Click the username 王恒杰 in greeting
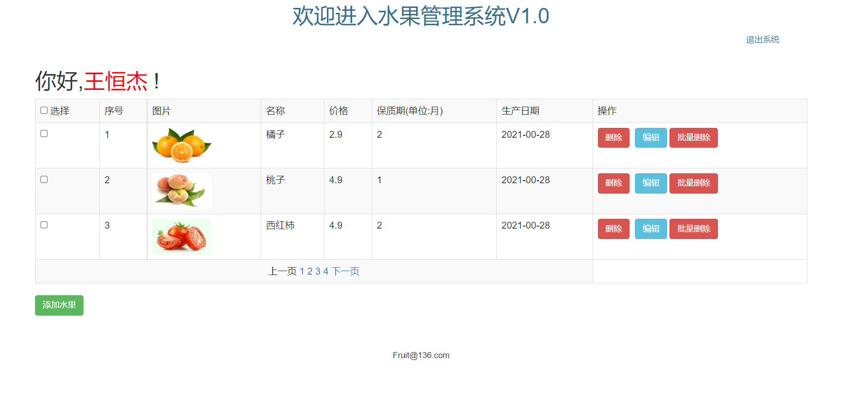The height and width of the screenshot is (399, 868). pyautogui.click(x=116, y=81)
